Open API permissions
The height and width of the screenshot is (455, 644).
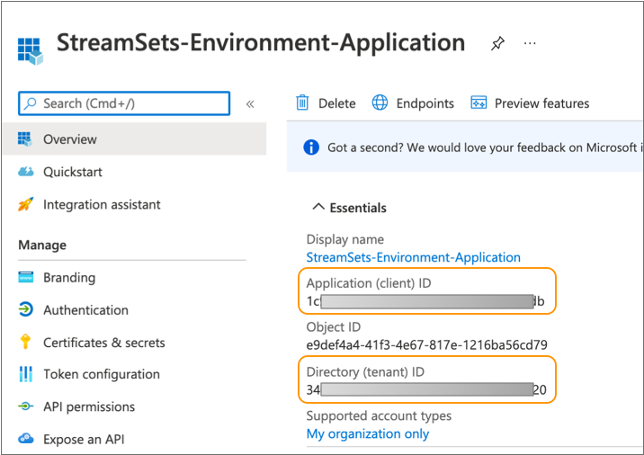point(89,407)
